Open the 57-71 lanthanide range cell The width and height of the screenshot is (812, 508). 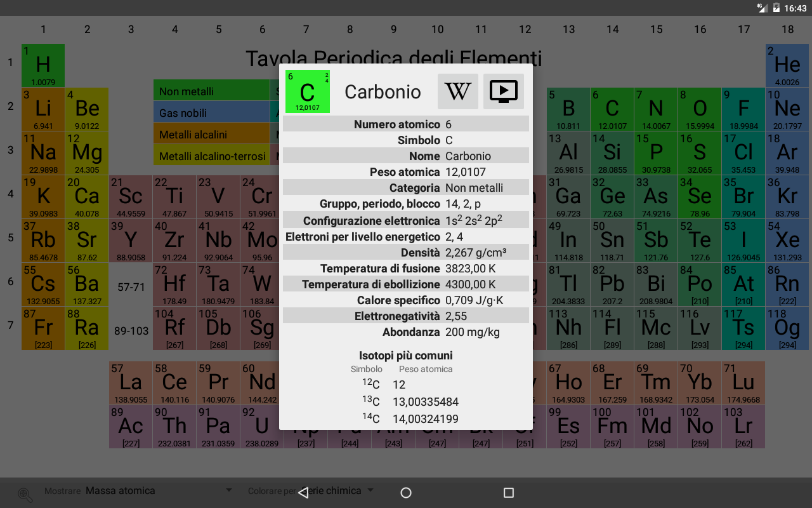click(x=131, y=287)
